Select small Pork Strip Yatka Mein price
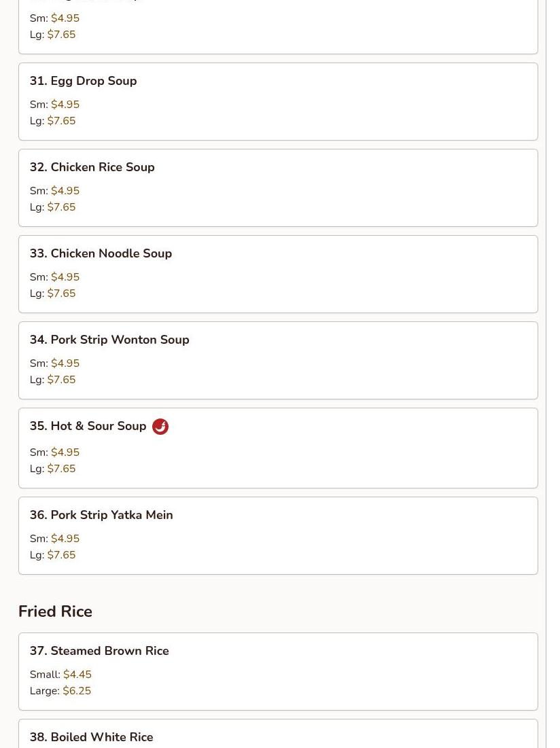Screen dimensions: 560x748 coord(65,539)
